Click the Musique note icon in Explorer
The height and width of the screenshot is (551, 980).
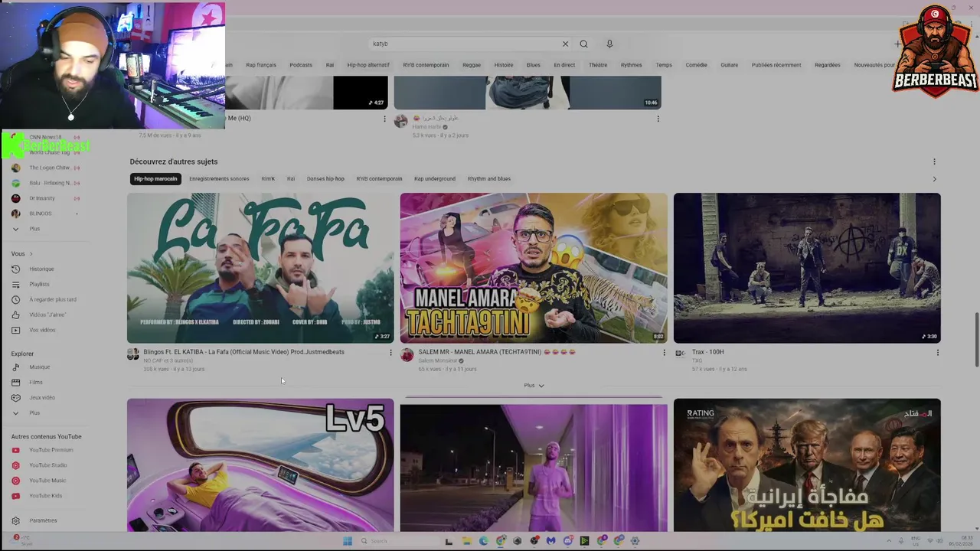coord(15,367)
